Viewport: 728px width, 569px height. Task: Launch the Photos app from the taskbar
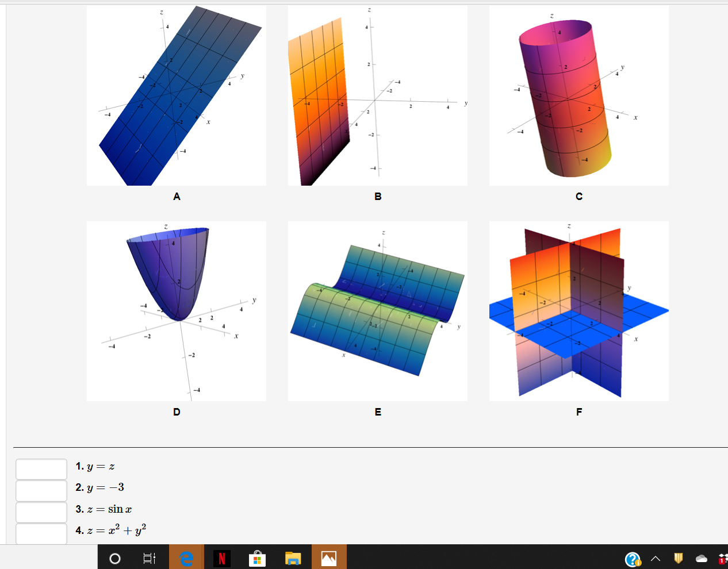tap(328, 557)
